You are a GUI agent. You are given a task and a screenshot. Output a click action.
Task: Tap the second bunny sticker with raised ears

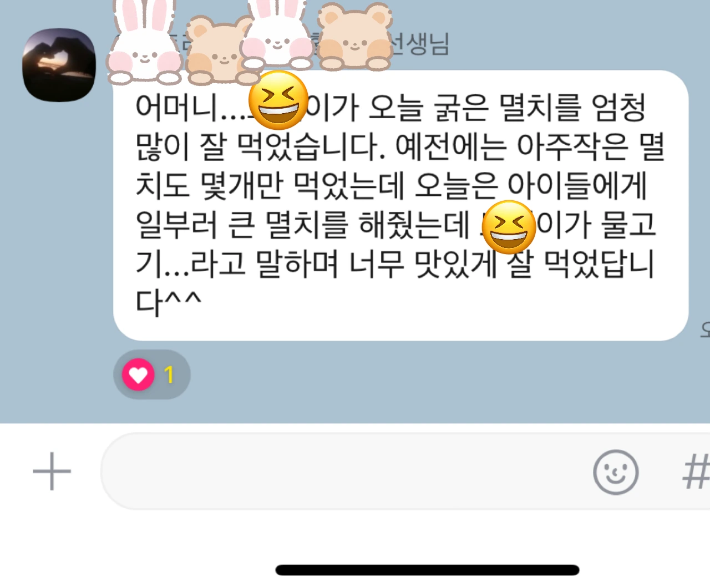[277, 34]
